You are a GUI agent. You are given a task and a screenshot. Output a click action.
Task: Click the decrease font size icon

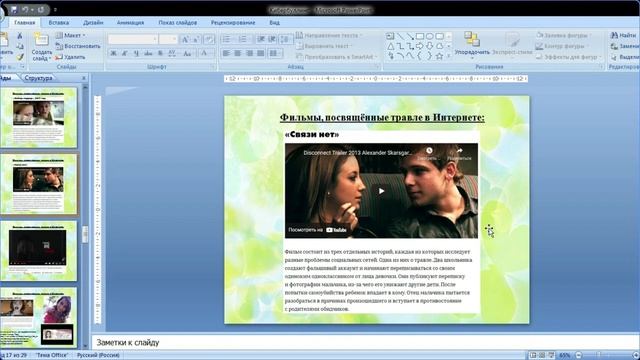[x=196, y=40]
